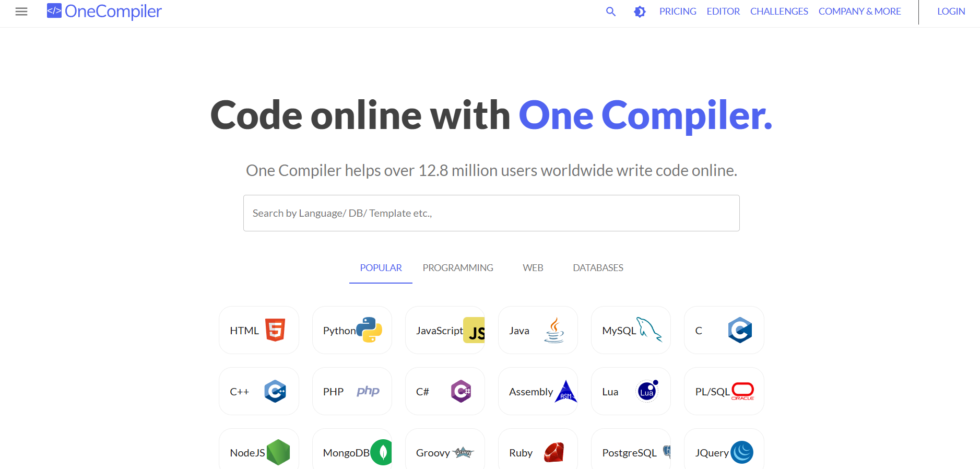Switch to the Programming tab
This screenshot has width=980, height=469.
click(458, 268)
